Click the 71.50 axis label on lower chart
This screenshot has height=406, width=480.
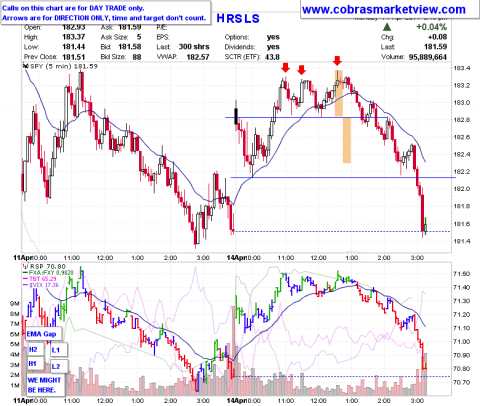point(462,274)
